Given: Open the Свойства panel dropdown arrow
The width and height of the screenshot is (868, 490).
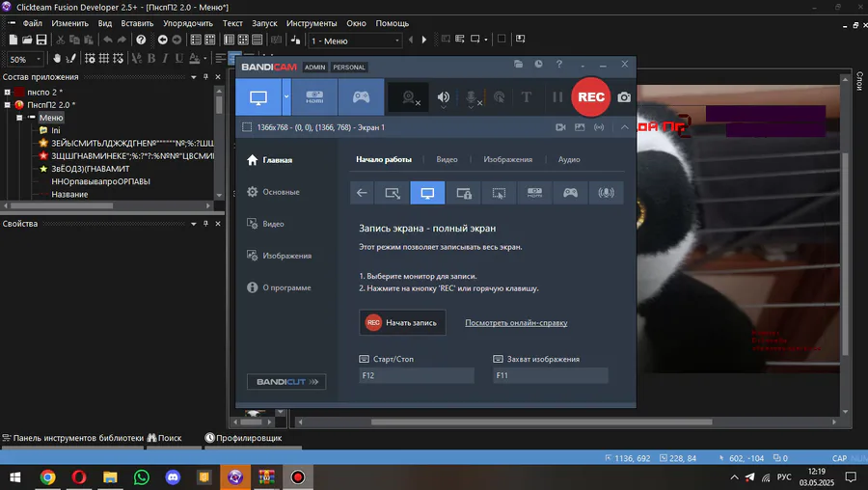Looking at the screenshot, I should coord(194,224).
